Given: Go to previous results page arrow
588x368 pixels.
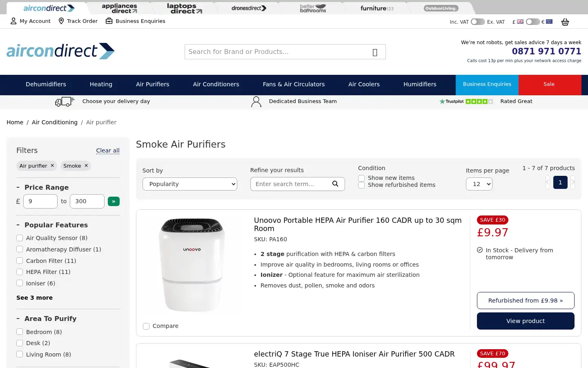Looking at the screenshot, I should click(x=548, y=182).
